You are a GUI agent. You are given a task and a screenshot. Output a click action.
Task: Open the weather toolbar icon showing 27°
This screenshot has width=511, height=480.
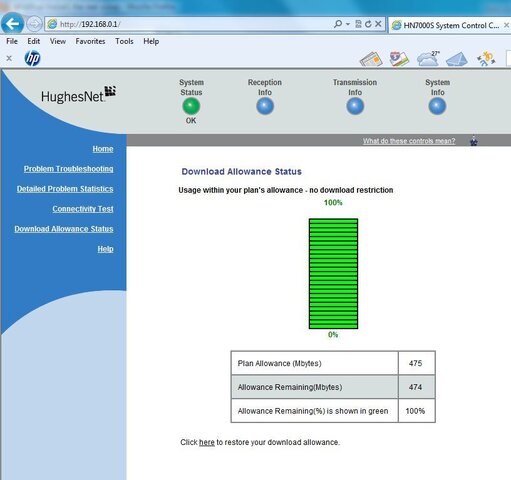tap(429, 59)
